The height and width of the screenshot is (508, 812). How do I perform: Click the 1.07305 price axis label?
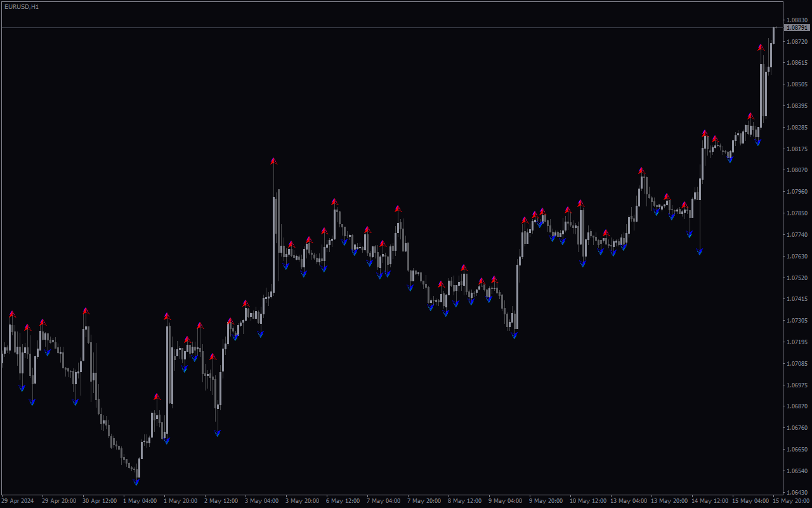(797, 320)
